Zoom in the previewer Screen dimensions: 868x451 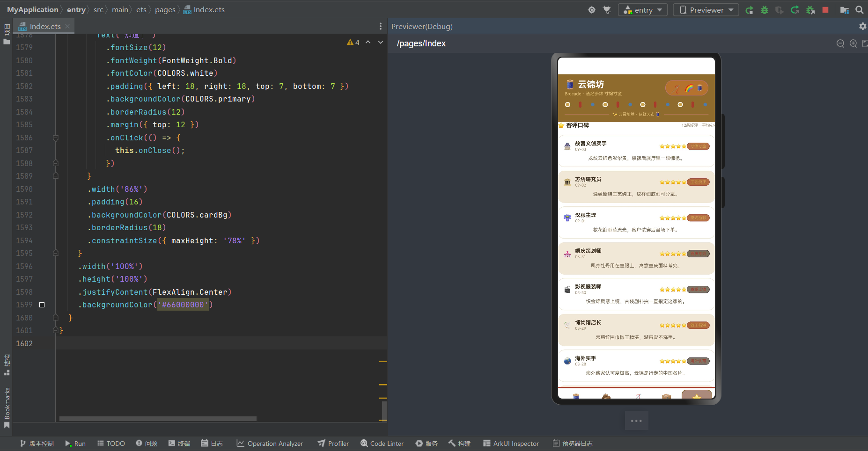853,44
